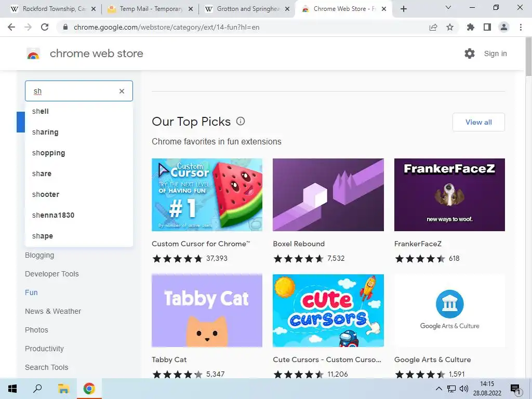
Task: Open the tab search chevron
Action: (448, 7)
